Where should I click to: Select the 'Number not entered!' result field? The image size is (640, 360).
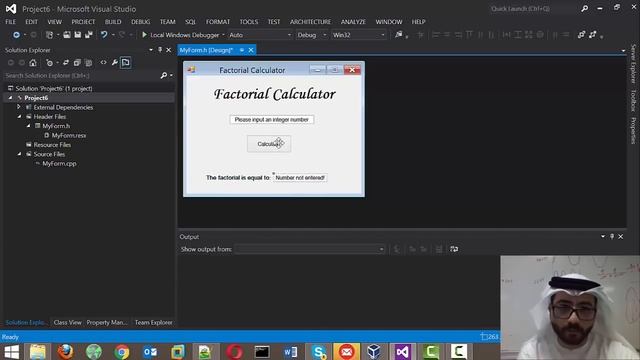(x=300, y=178)
